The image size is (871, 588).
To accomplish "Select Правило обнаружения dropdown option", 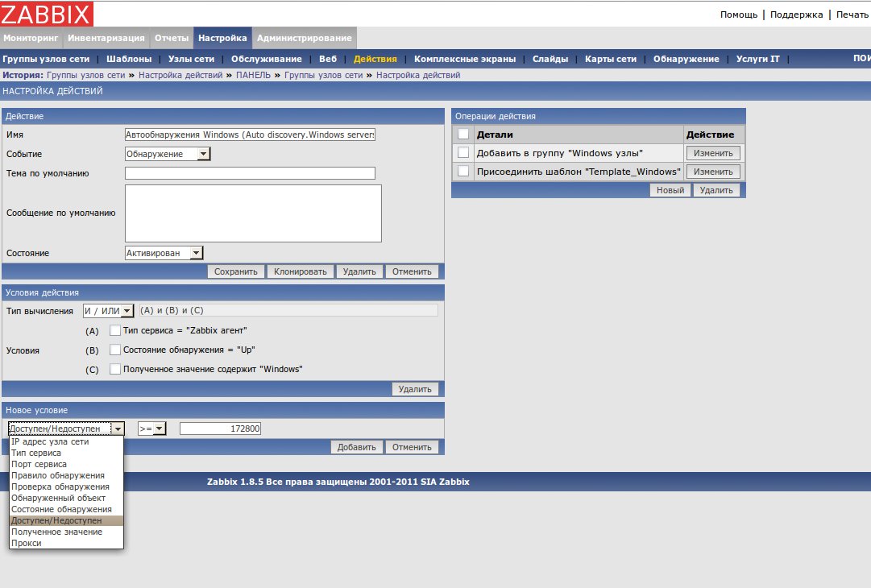I will (66, 475).
